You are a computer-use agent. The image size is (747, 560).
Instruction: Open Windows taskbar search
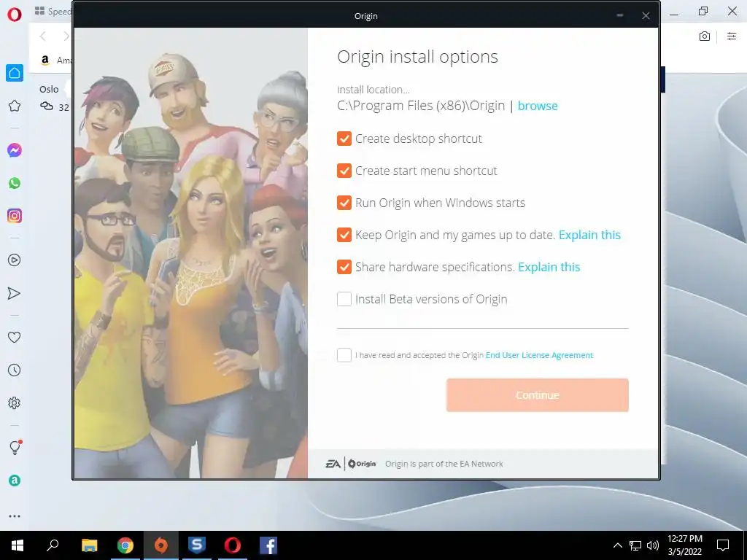(53, 545)
